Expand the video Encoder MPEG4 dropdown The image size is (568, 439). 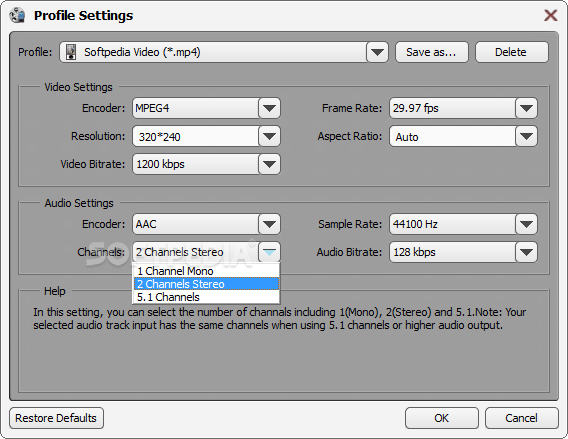pyautogui.click(x=269, y=108)
